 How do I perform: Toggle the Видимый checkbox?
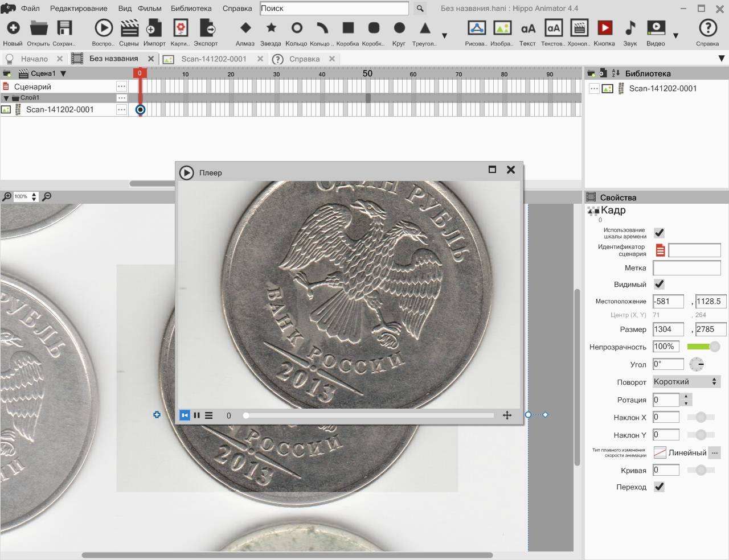click(660, 284)
